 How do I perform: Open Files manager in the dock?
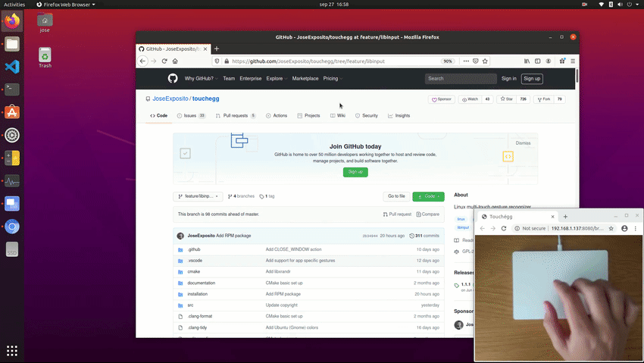12,44
